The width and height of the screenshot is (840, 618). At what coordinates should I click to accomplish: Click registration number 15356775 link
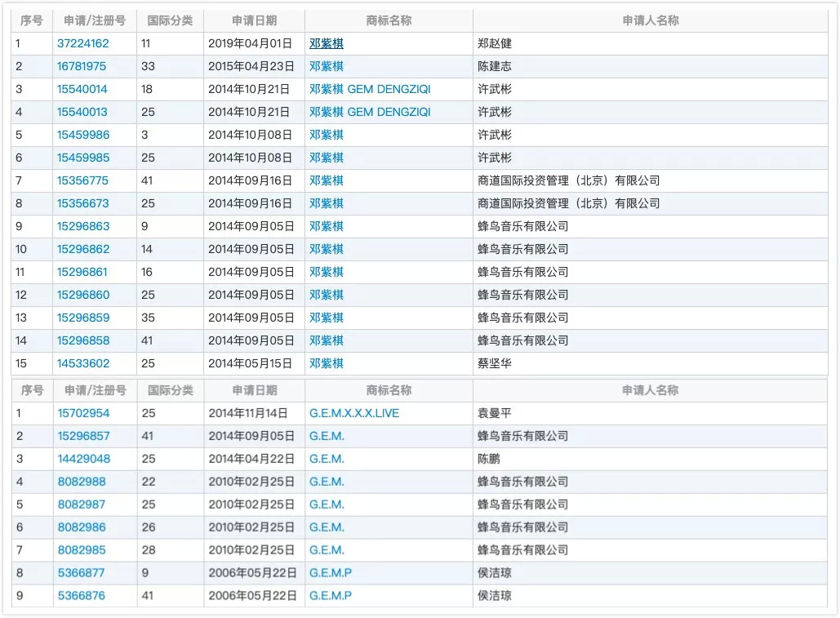click(x=82, y=180)
